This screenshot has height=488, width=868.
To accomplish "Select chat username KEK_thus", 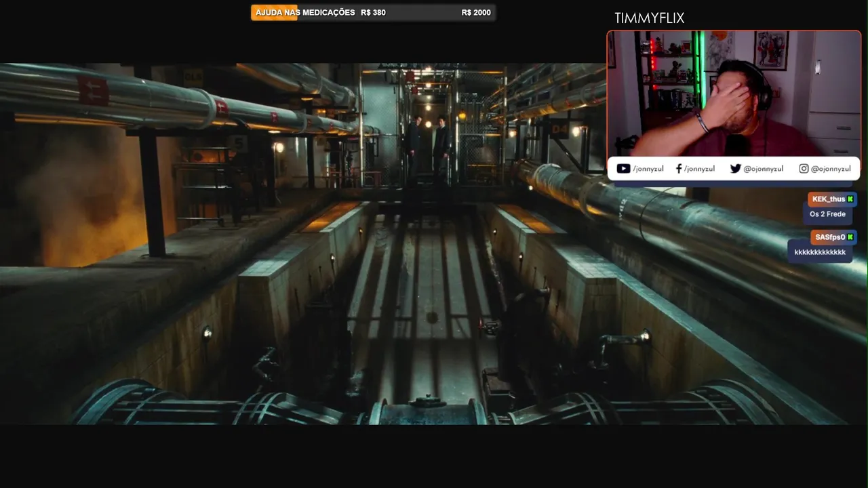I will 828,199.
